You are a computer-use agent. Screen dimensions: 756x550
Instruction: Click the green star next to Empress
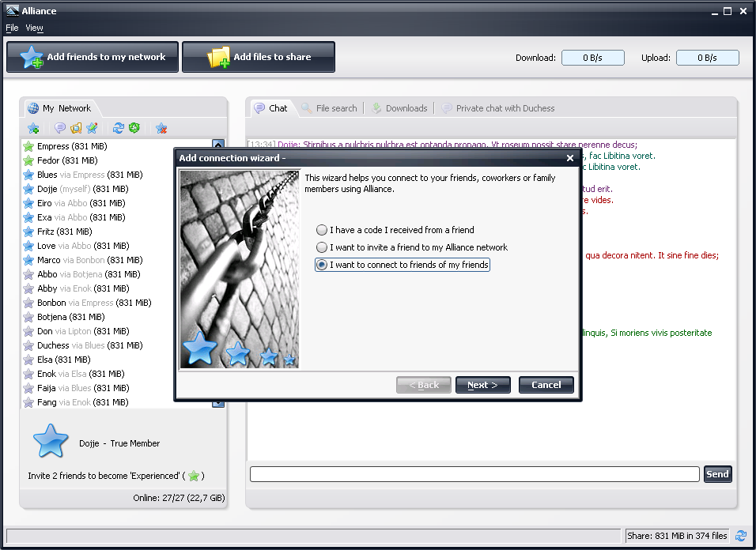28,146
